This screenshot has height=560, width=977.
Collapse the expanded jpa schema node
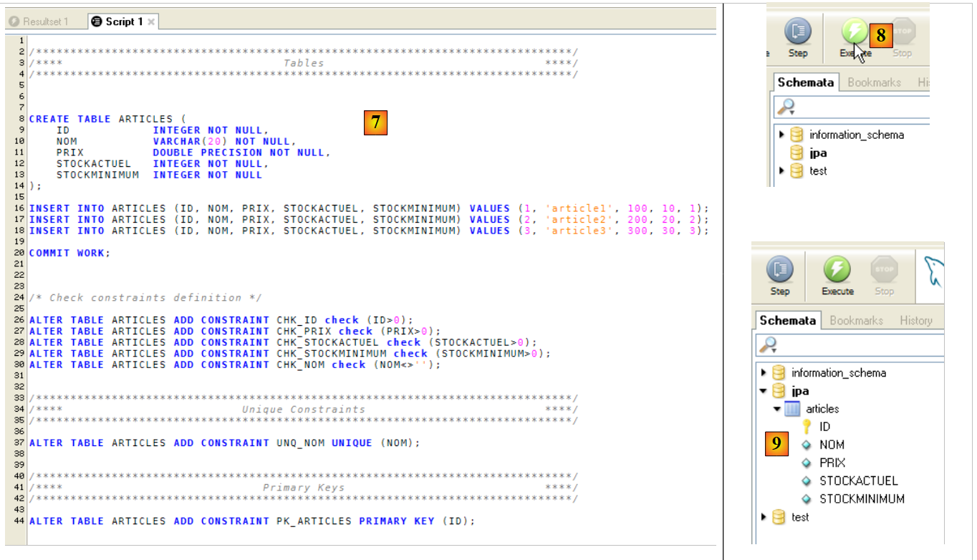click(x=764, y=391)
